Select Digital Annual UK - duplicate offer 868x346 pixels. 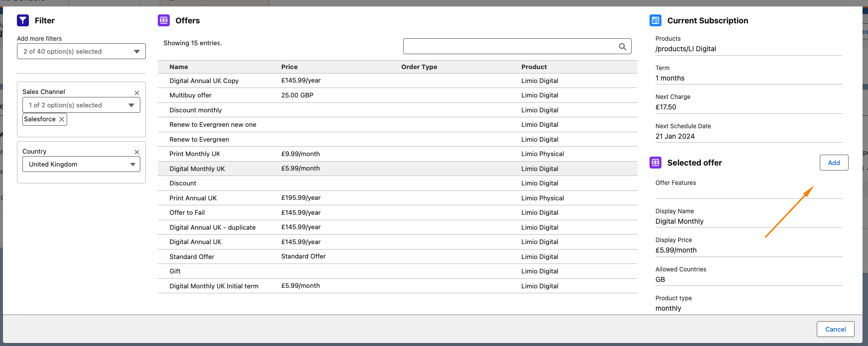(397, 227)
